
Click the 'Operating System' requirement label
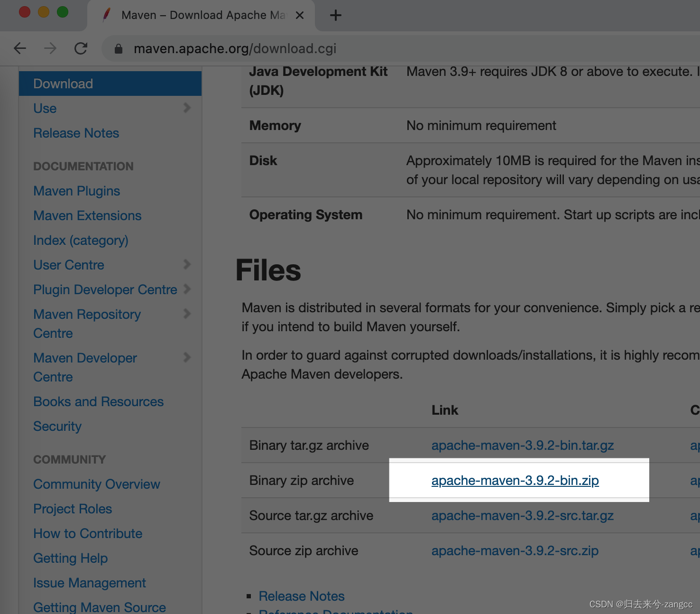[x=306, y=214]
